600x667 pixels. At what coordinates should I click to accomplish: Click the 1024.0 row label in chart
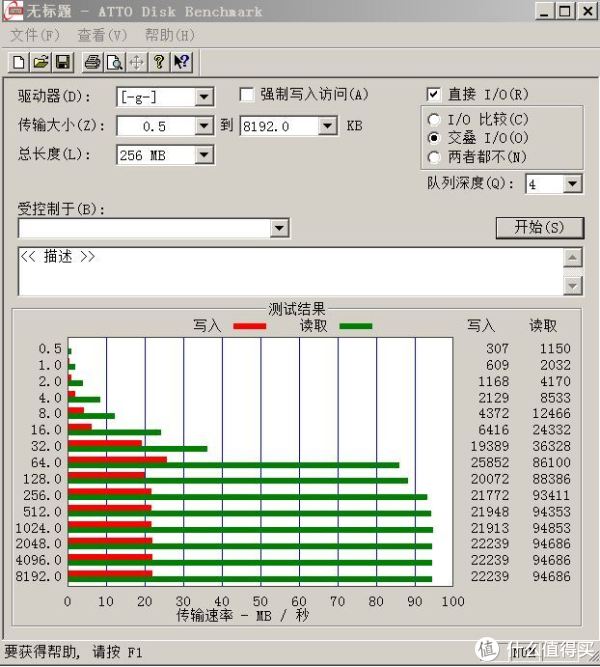pyautogui.click(x=38, y=528)
